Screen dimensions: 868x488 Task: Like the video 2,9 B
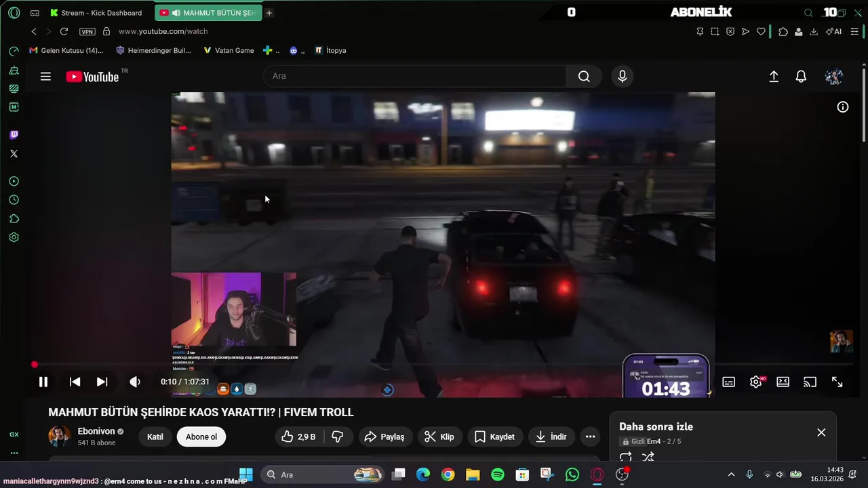point(299,436)
